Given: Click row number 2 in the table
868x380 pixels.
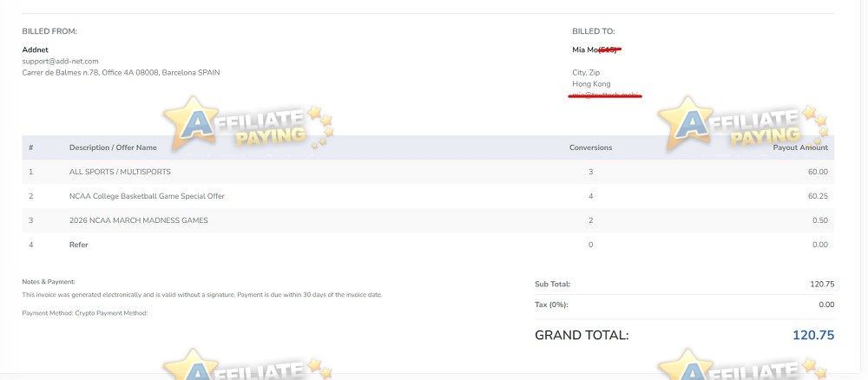Looking at the screenshot, I should 31,196.
